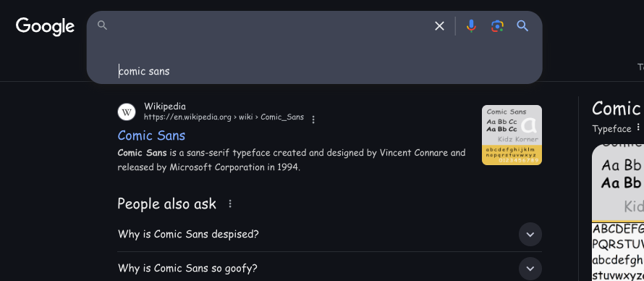Open the Comic Sans Wikipedia link

click(151, 135)
